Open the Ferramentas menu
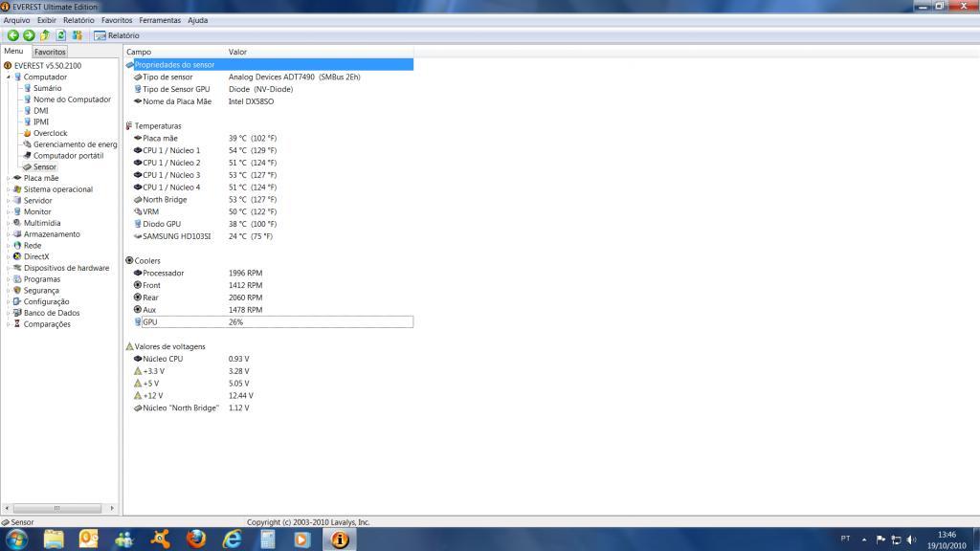This screenshot has height=551, width=980. click(x=160, y=20)
